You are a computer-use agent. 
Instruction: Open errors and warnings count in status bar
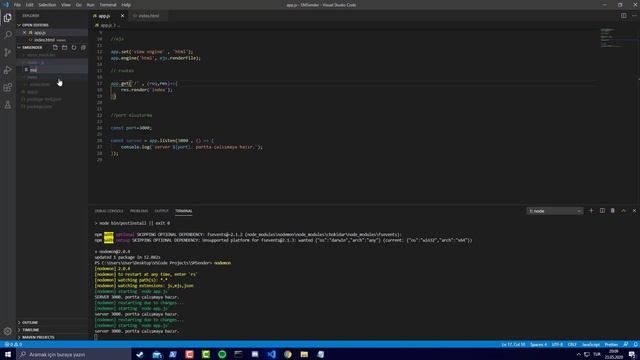point(13,344)
